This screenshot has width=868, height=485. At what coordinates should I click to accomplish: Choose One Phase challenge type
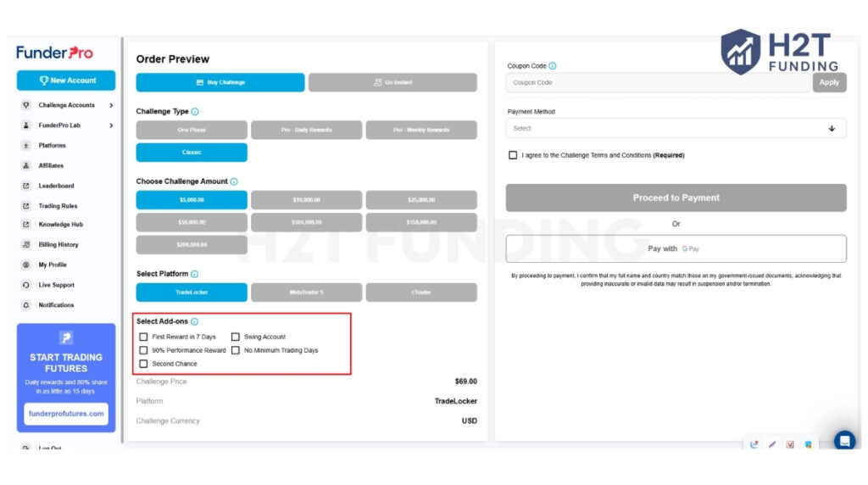coord(192,130)
